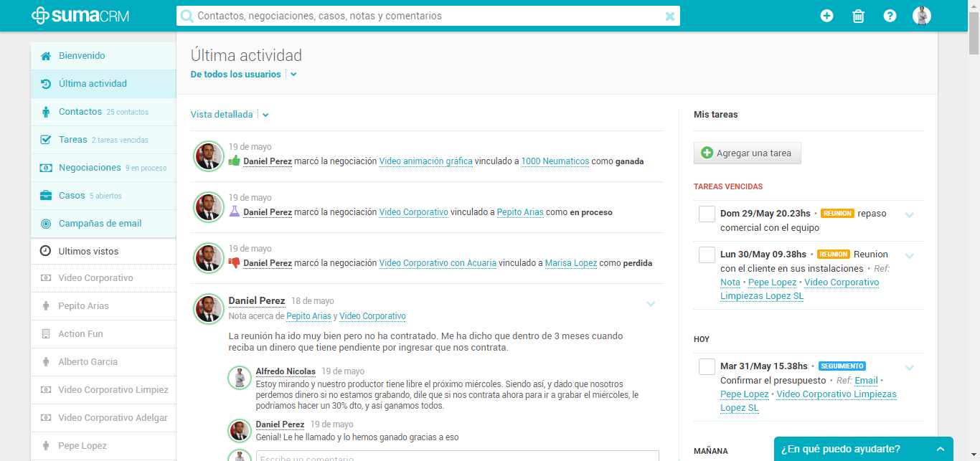Click Alfredo Nicolas comment avatar
The image size is (980, 461).
(x=239, y=378)
